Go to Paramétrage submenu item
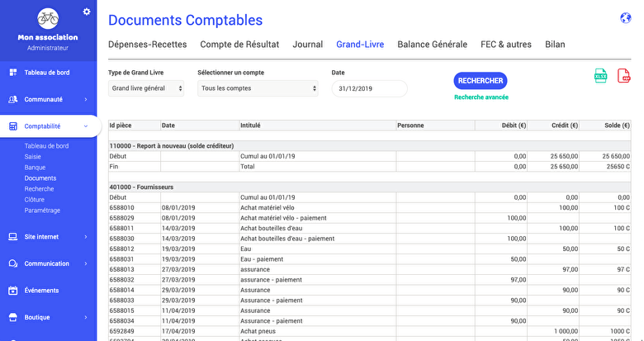The width and height of the screenshot is (644, 341). click(x=42, y=211)
